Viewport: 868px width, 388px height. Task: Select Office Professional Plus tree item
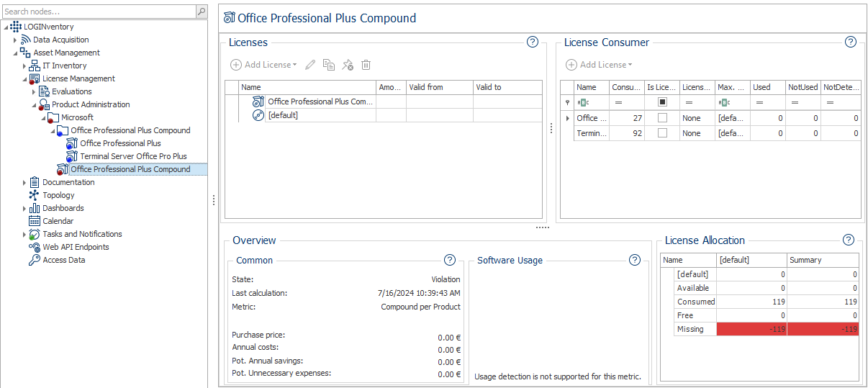120,143
